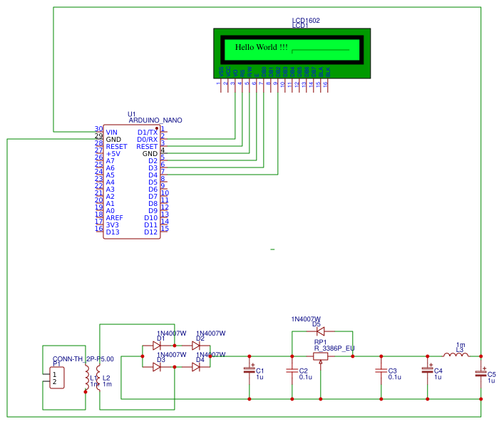
Task: Click the L2 transformer coil
Action: [98, 378]
